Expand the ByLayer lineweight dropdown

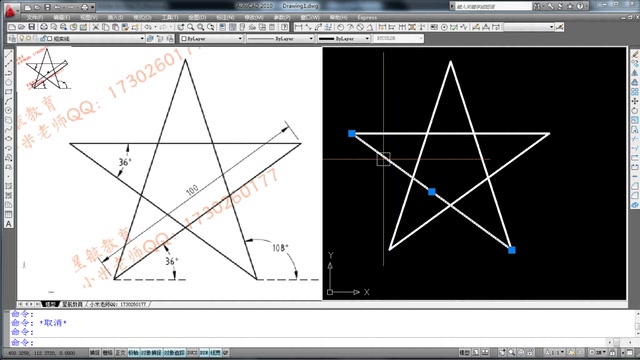coord(344,38)
